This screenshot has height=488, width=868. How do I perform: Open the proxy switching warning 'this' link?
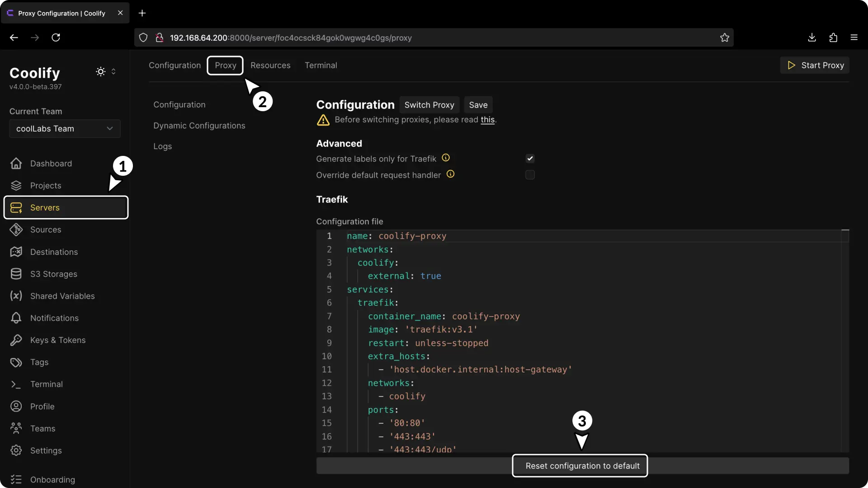pos(487,120)
